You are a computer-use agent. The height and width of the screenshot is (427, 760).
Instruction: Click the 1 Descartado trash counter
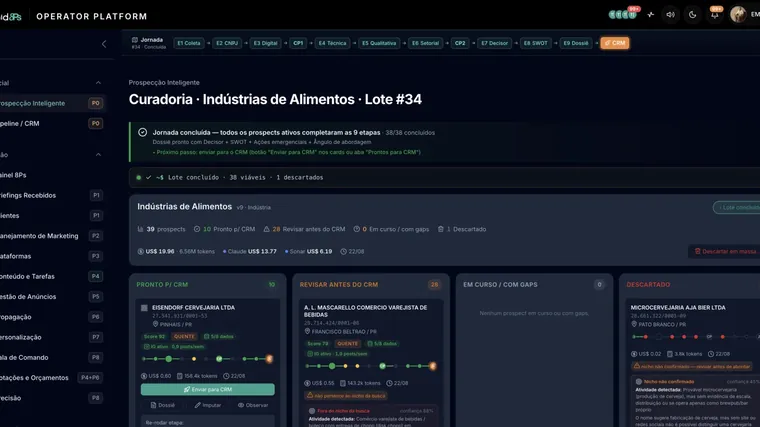click(462, 229)
